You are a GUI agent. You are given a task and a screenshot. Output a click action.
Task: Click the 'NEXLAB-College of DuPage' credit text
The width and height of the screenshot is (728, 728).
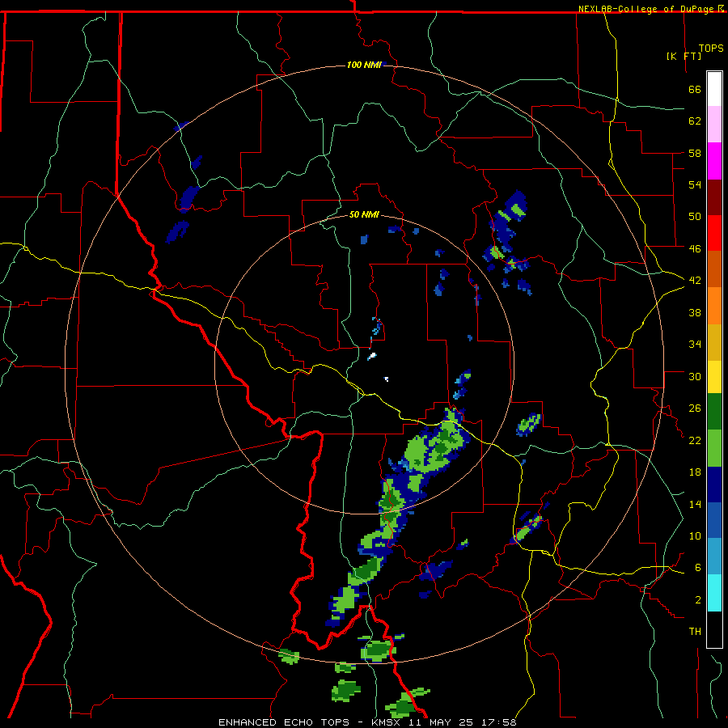646,9
